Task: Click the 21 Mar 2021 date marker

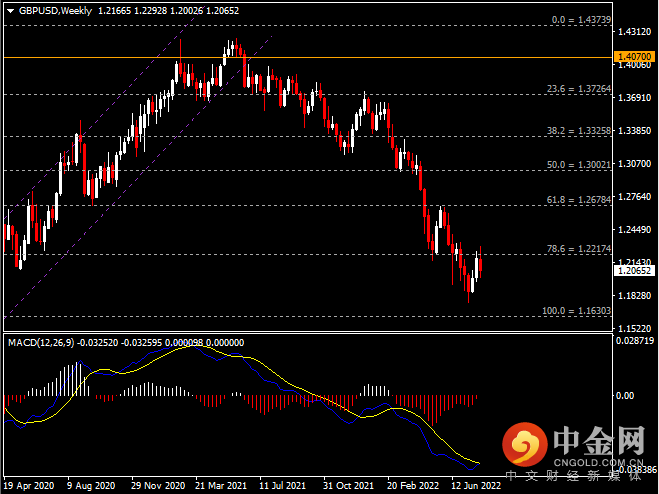Action: pyautogui.click(x=222, y=485)
